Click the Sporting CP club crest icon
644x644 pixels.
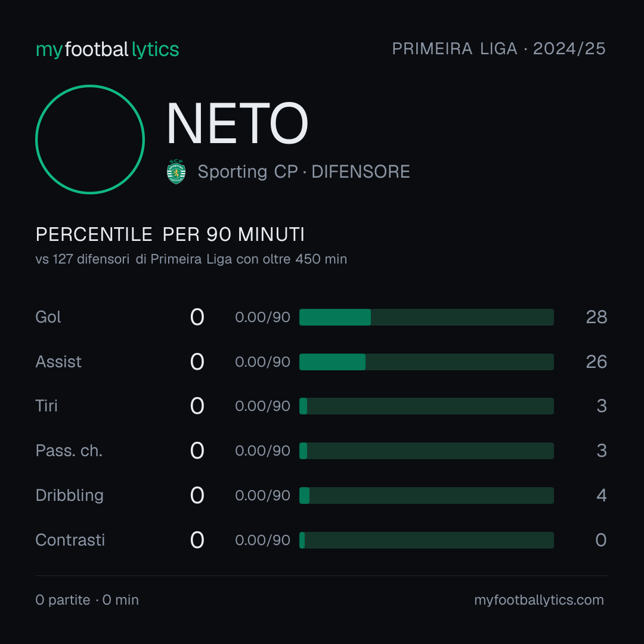[x=176, y=172]
